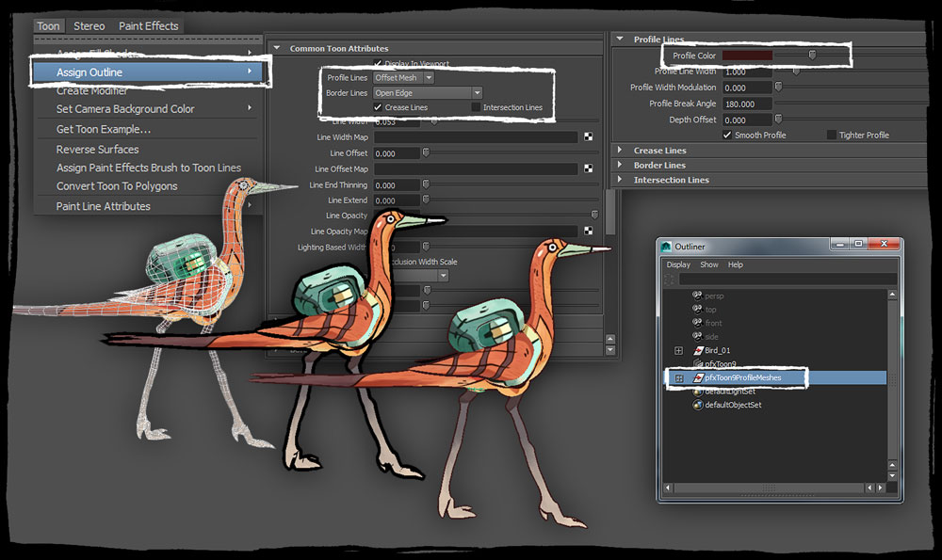
Task: Click the dark red Profile Color swatch
Action: [x=747, y=56]
